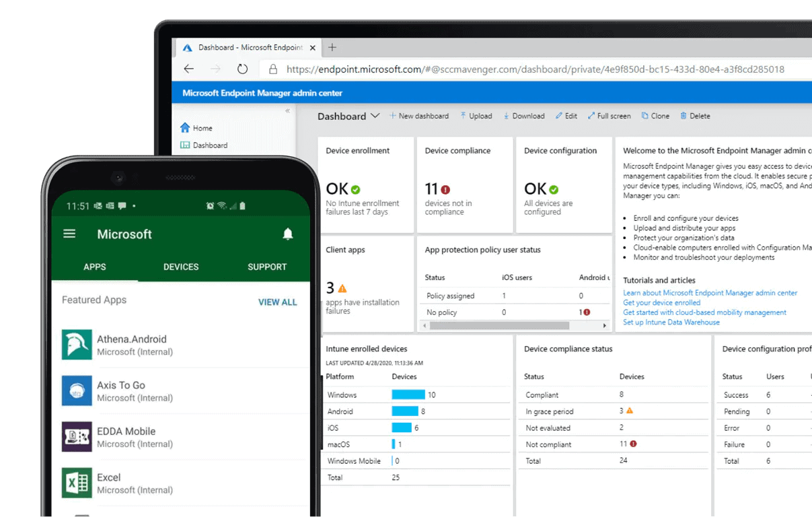Click Clone in dashboard toolbar
The width and height of the screenshot is (812, 517).
(x=655, y=116)
